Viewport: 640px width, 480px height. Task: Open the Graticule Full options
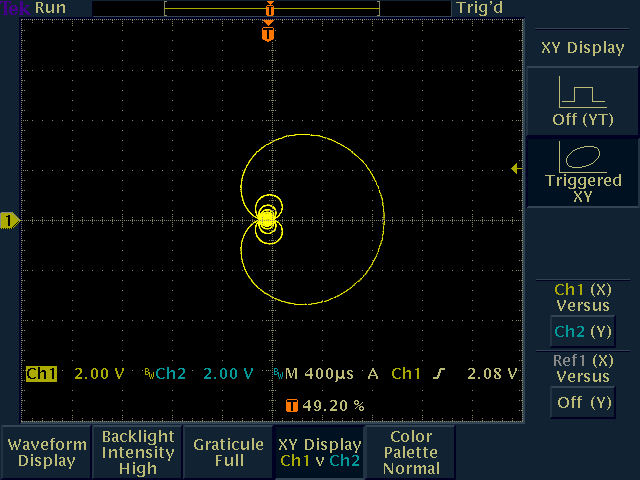[x=228, y=452]
